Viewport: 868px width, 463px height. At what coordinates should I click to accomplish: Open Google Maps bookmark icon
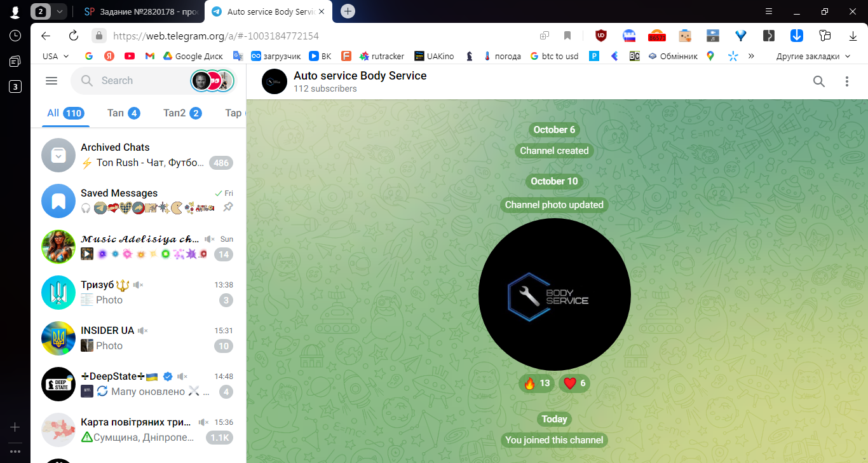point(710,56)
